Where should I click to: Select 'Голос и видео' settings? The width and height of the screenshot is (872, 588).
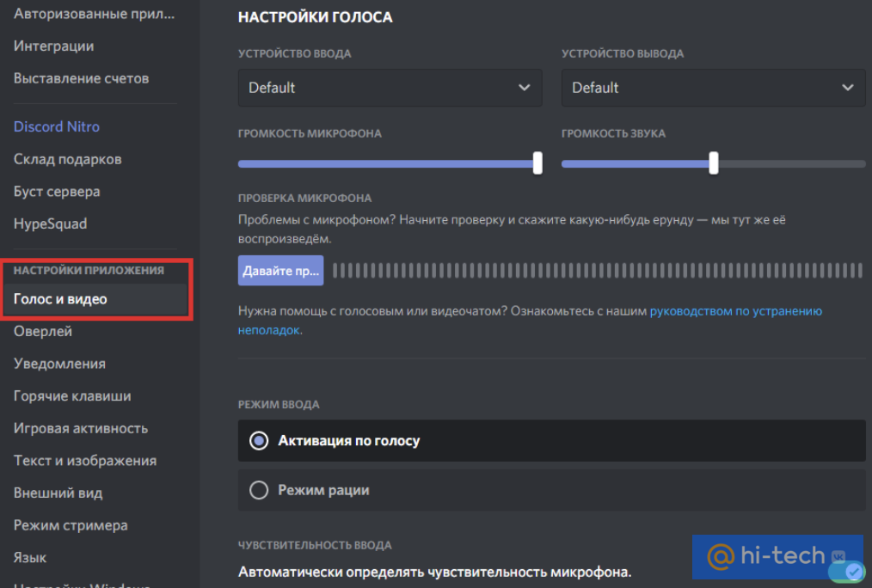coord(95,299)
